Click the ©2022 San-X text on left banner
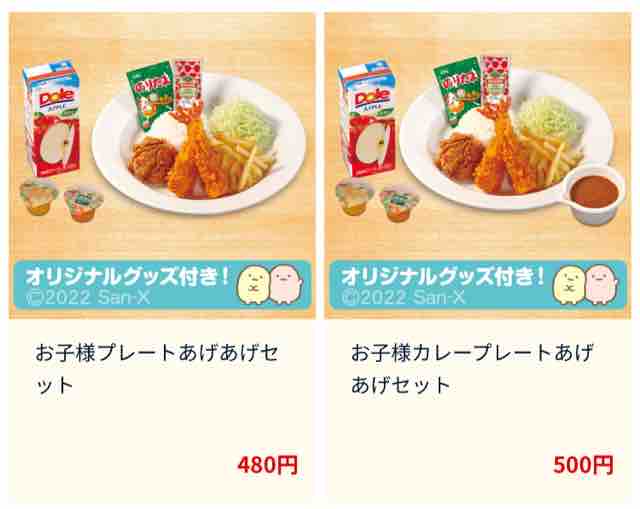The image size is (640, 509). [88, 298]
